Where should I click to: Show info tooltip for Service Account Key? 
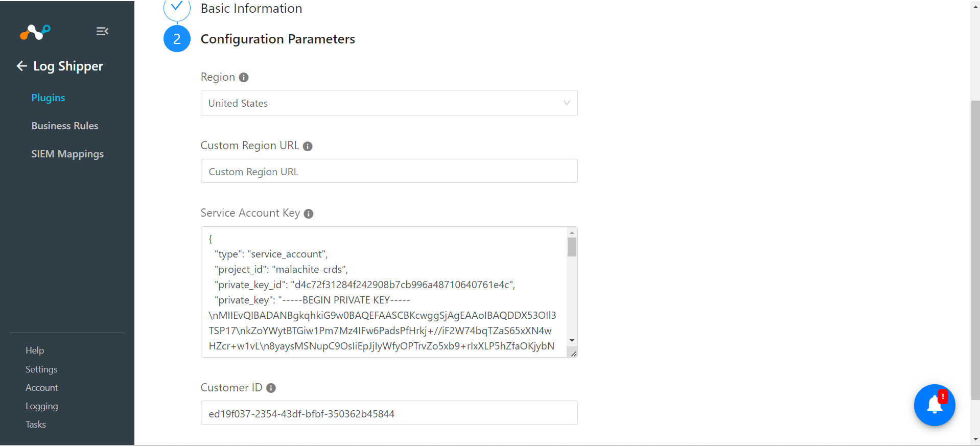click(x=309, y=214)
